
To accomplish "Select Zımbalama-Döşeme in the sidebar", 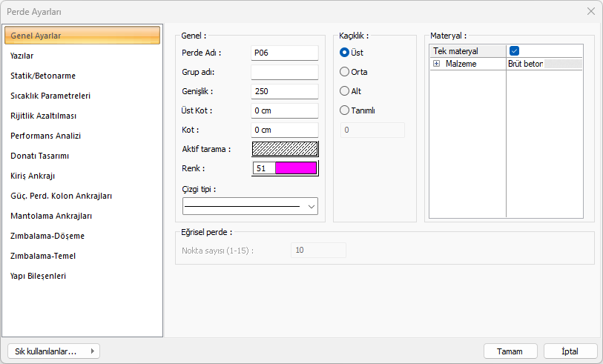I will tap(47, 236).
